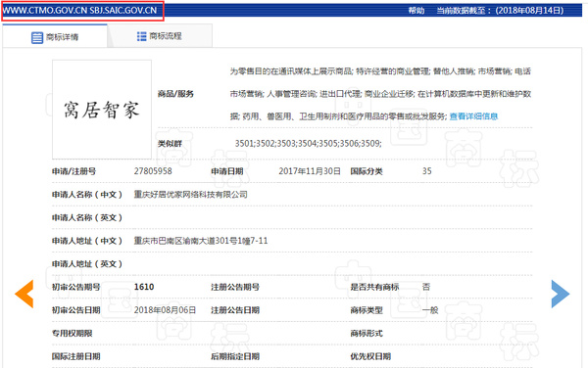Screen dimensions: 588x368
Task: Click the 商品/服务 label
Action: point(175,94)
